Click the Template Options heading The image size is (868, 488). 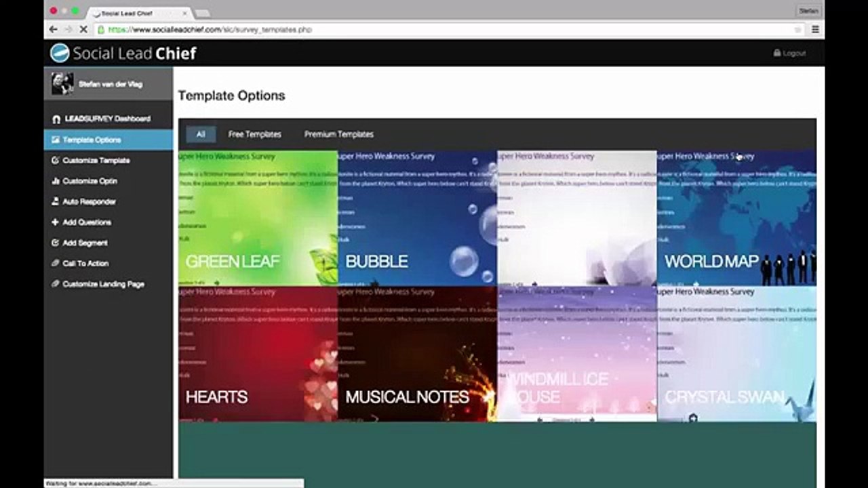[231, 96]
